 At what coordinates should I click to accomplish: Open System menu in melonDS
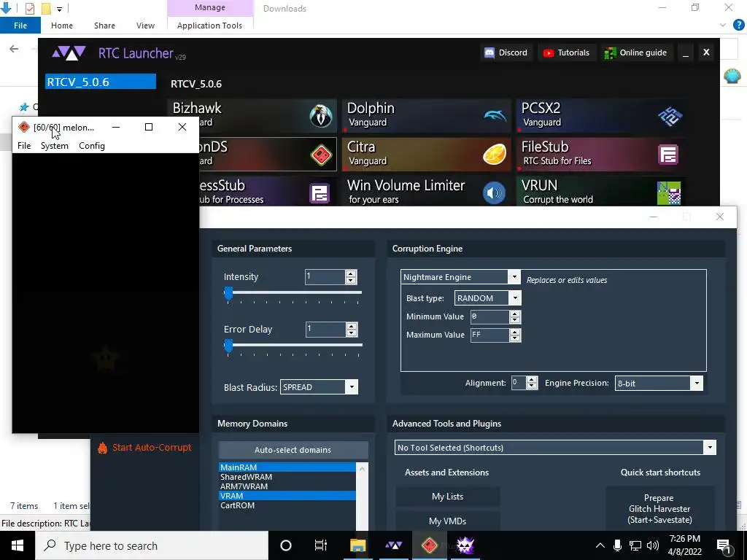click(54, 146)
